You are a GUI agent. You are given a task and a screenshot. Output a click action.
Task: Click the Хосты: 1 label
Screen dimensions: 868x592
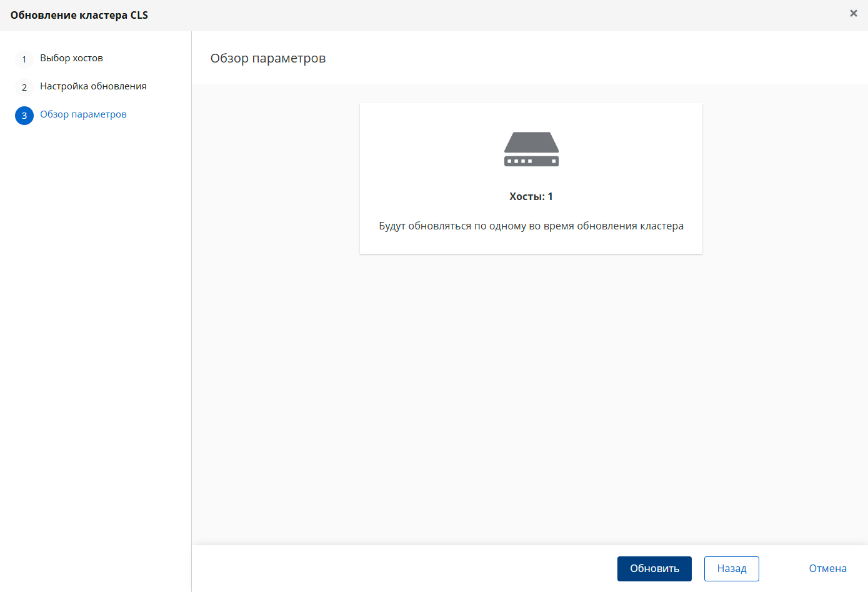pos(531,196)
